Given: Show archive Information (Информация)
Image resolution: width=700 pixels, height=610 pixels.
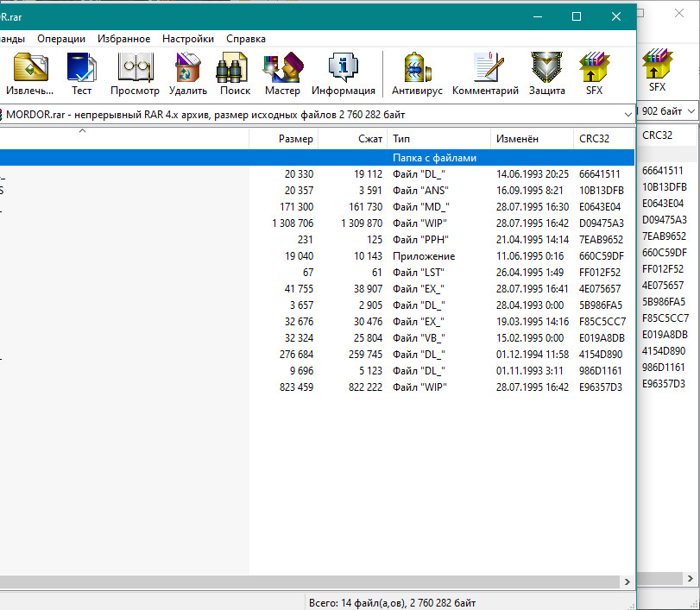Looking at the screenshot, I should point(343,73).
